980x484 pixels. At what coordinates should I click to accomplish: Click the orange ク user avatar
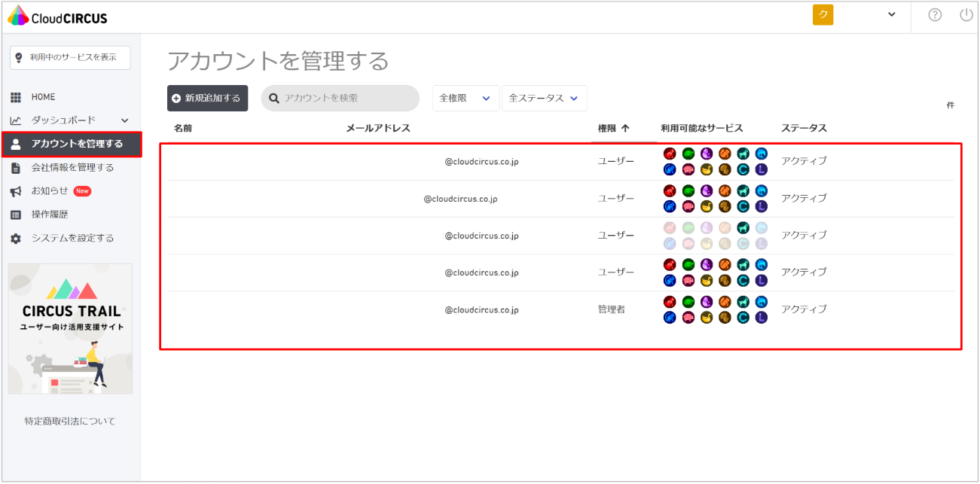(x=823, y=15)
